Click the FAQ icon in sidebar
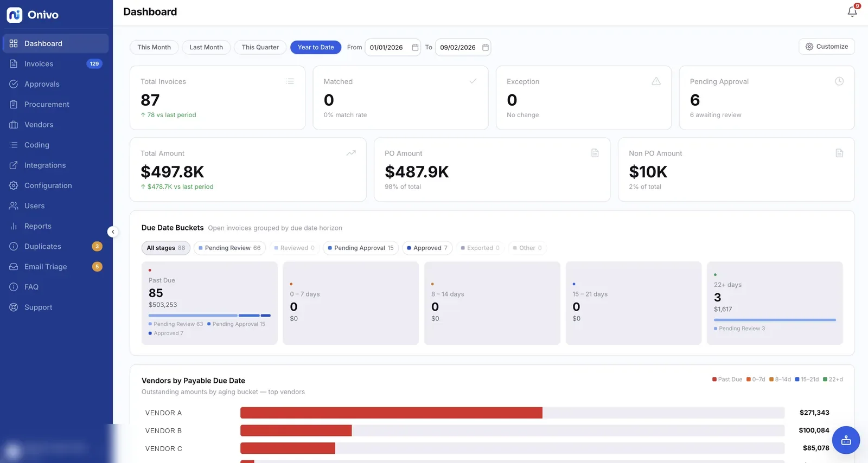The image size is (868, 463). tap(14, 287)
